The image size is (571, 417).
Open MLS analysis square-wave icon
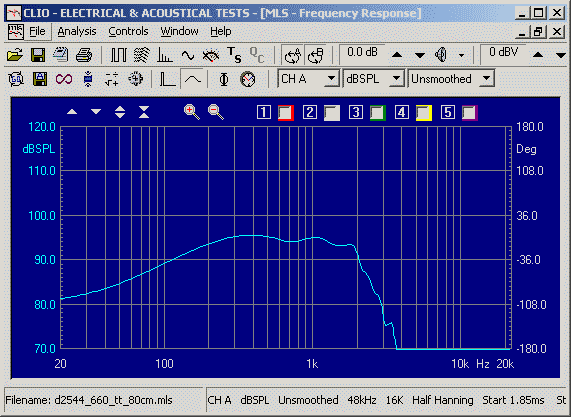[119, 55]
